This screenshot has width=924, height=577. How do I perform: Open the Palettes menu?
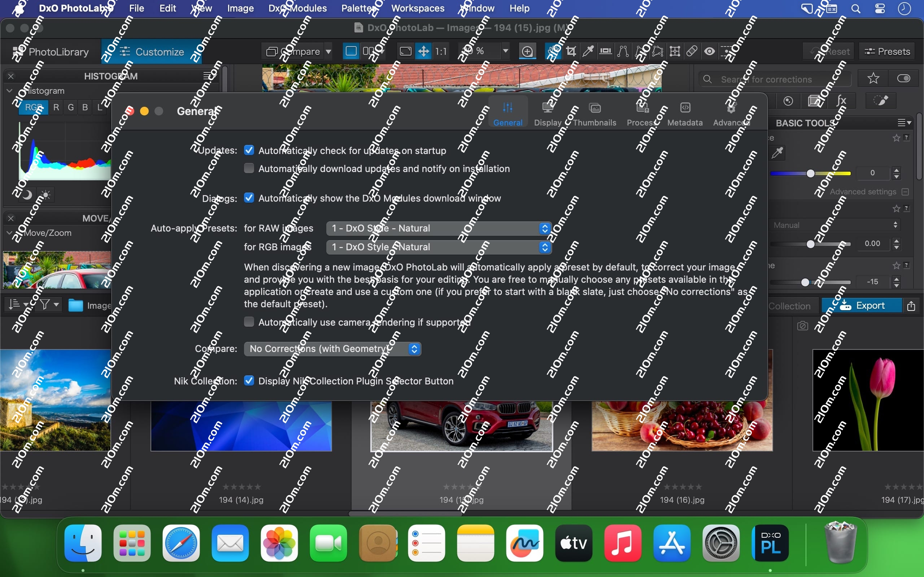358,8
